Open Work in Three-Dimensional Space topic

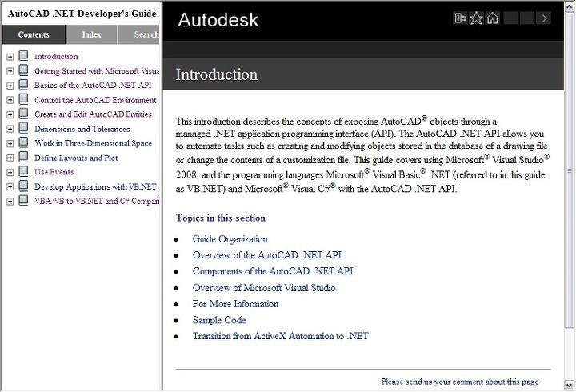pyautogui.click(x=93, y=143)
